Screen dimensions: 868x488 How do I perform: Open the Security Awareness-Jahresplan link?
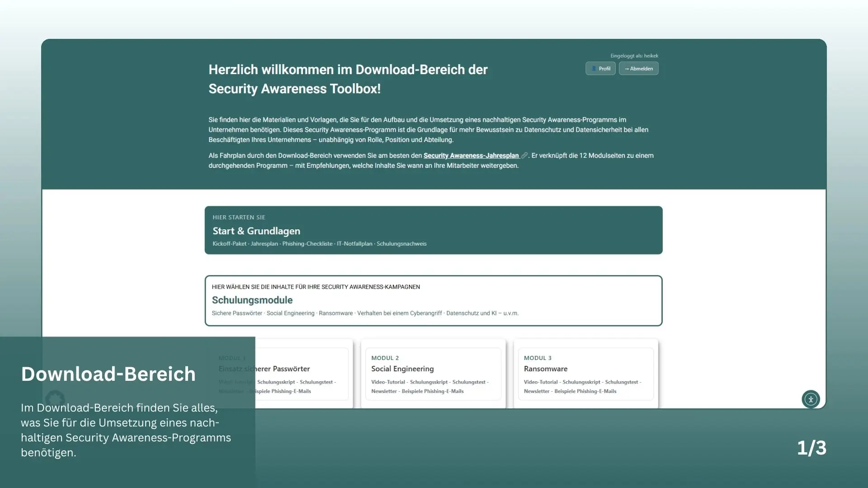[x=471, y=156]
